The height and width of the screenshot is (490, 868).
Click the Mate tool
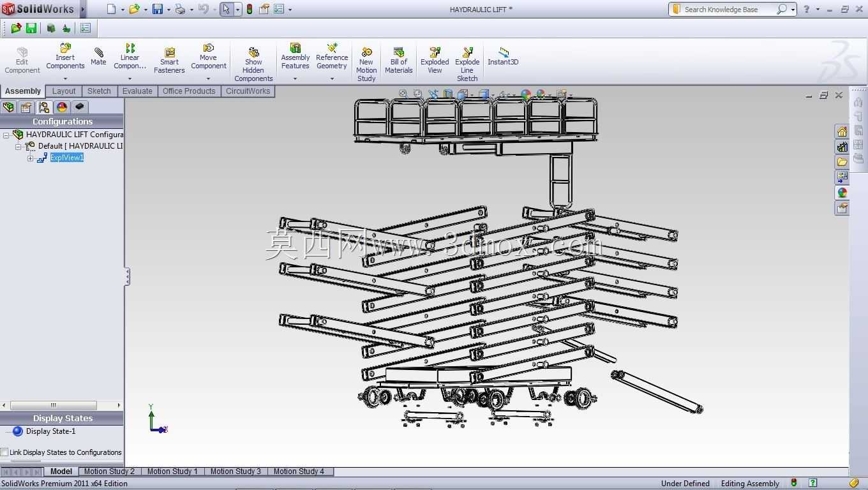click(98, 57)
